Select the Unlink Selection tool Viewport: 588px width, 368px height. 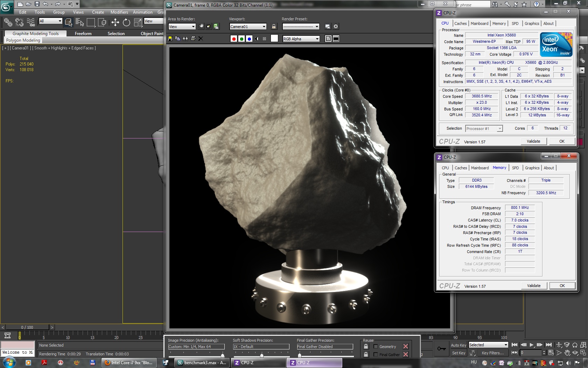pos(20,22)
